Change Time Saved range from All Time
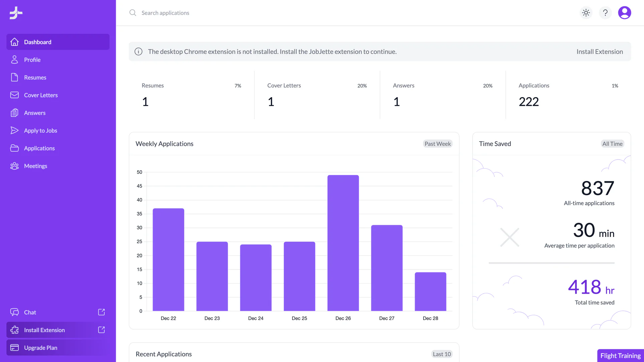 click(612, 143)
